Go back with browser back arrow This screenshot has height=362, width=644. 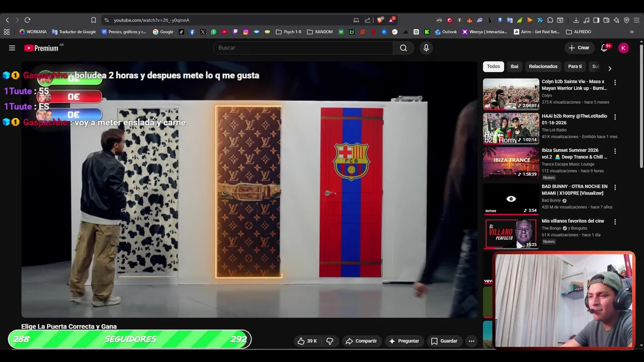click(x=7, y=20)
